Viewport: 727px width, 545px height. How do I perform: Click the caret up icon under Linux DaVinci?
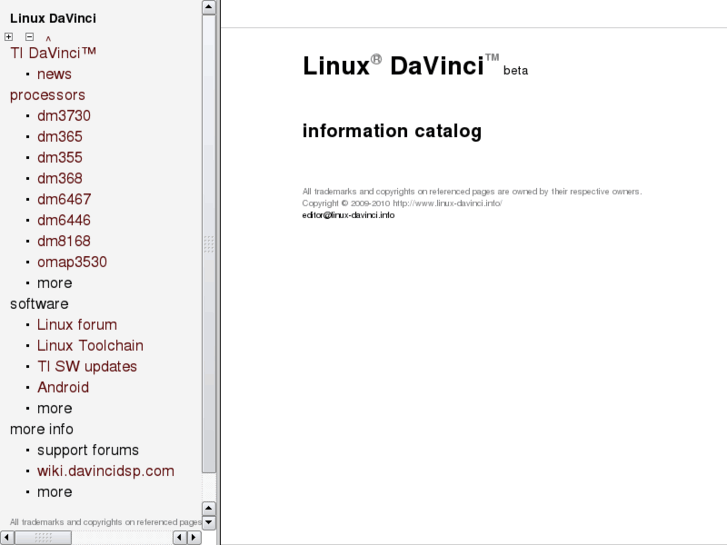(x=48, y=38)
